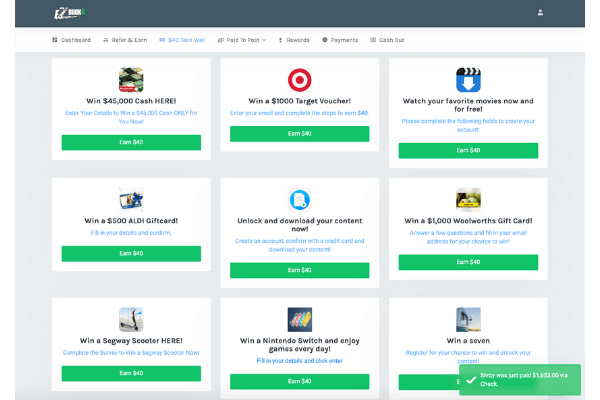Click 'Watch your favorite movies' title
Screen dimensions: 600x400
[x=468, y=105]
